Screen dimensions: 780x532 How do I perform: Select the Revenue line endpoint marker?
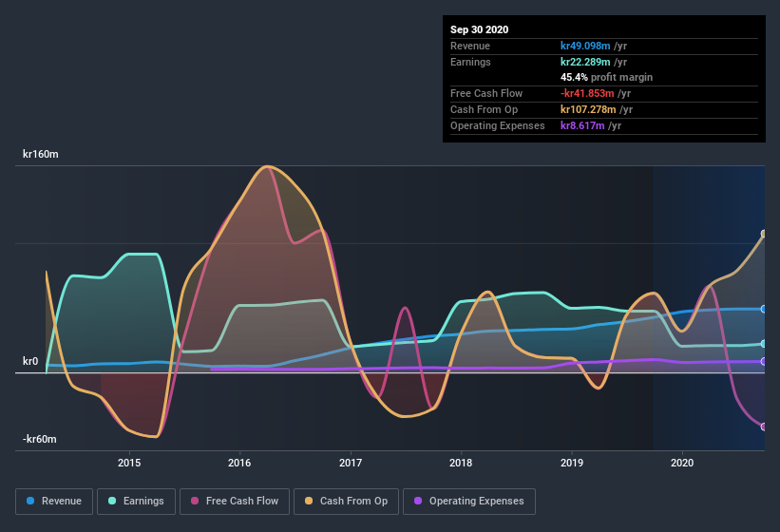pyautogui.click(x=764, y=310)
